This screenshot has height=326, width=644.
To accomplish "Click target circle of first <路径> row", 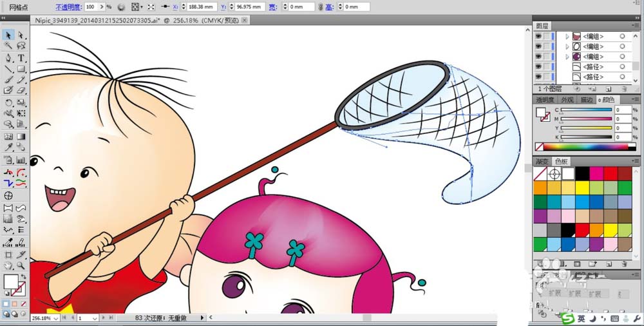I will click(x=622, y=66).
